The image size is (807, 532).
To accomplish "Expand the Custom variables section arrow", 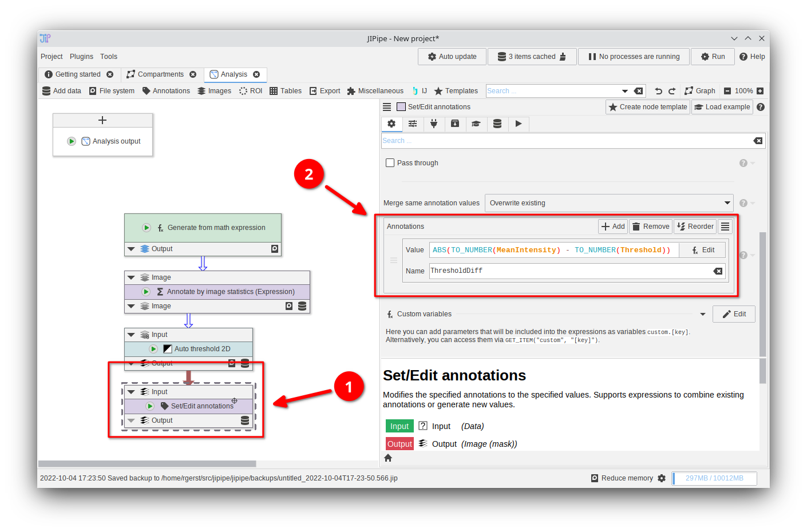I will click(x=703, y=314).
